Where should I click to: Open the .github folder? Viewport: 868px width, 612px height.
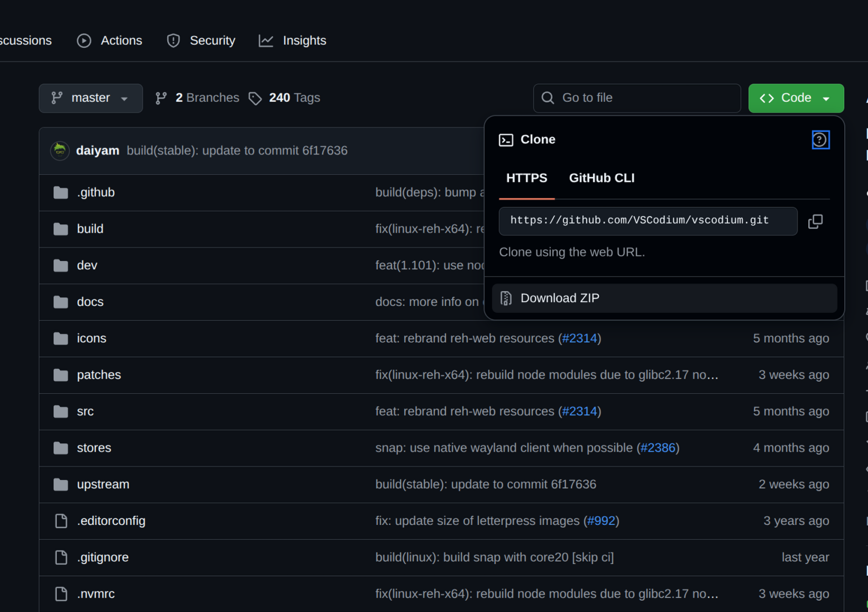96,193
